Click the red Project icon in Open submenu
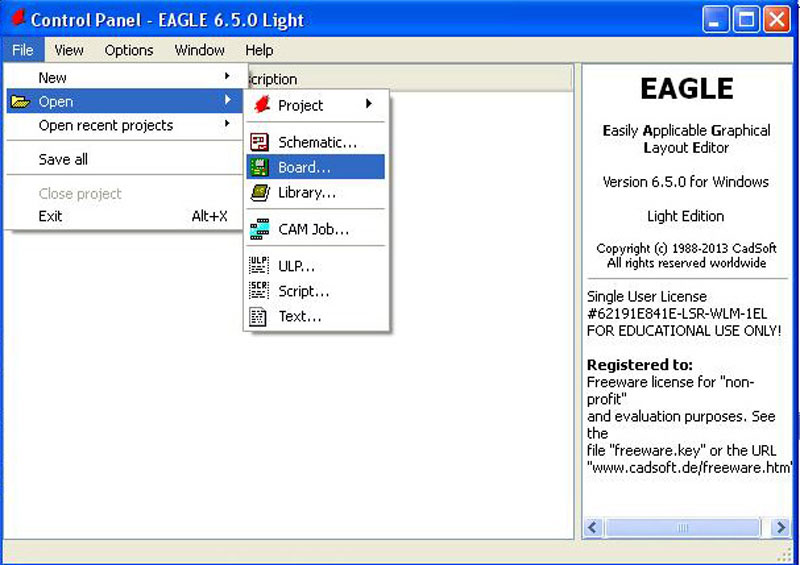Screen dimensions: 800x565 point(262,105)
